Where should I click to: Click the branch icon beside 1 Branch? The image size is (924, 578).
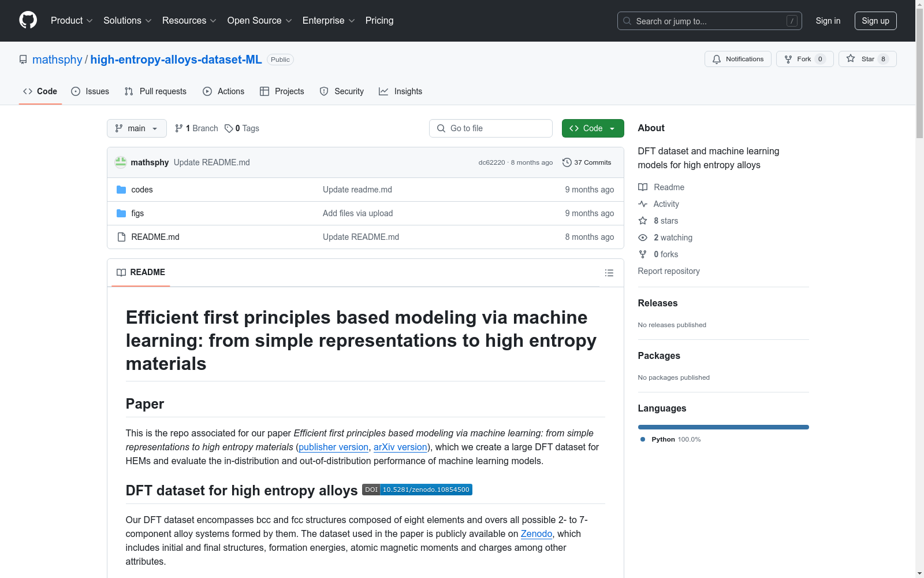pos(179,128)
